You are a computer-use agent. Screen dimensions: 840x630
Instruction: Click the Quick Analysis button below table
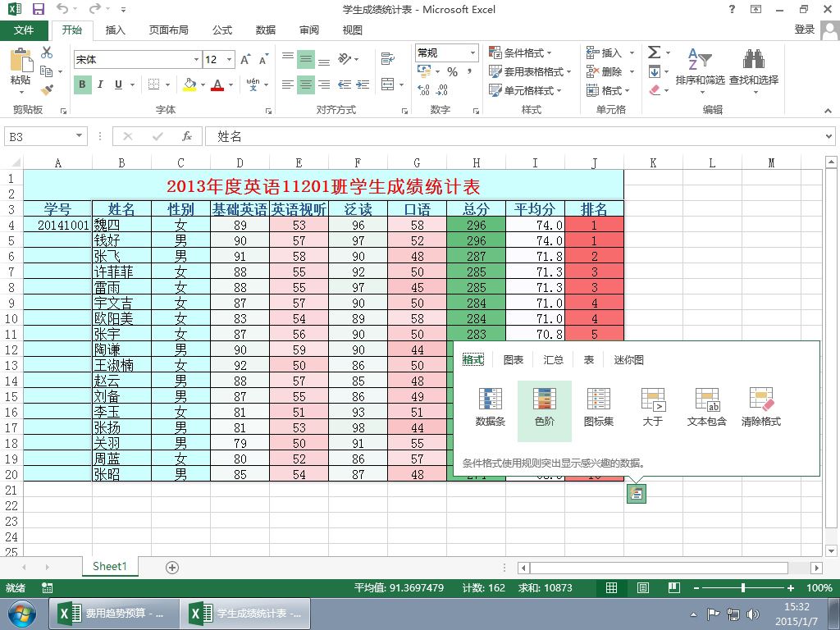637,494
